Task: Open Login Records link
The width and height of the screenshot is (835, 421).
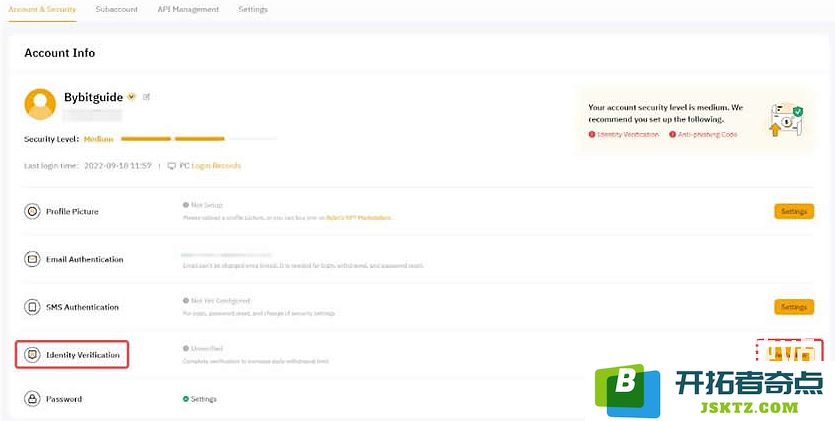Action: tap(216, 166)
